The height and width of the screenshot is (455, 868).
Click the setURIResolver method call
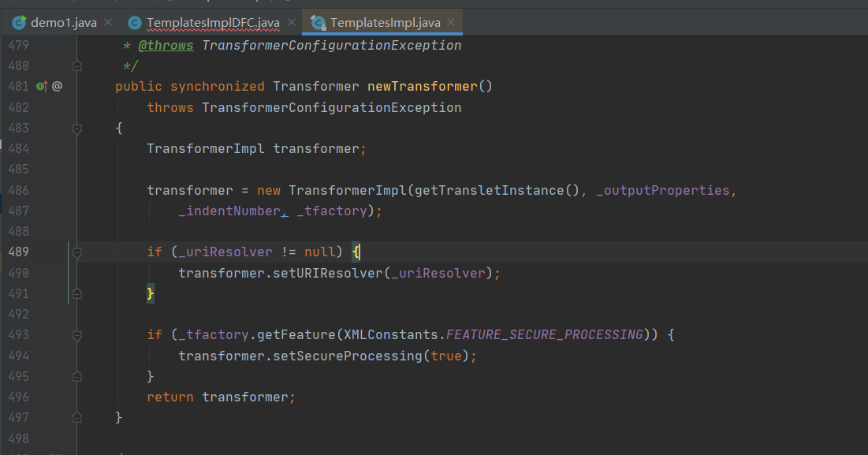point(328,273)
